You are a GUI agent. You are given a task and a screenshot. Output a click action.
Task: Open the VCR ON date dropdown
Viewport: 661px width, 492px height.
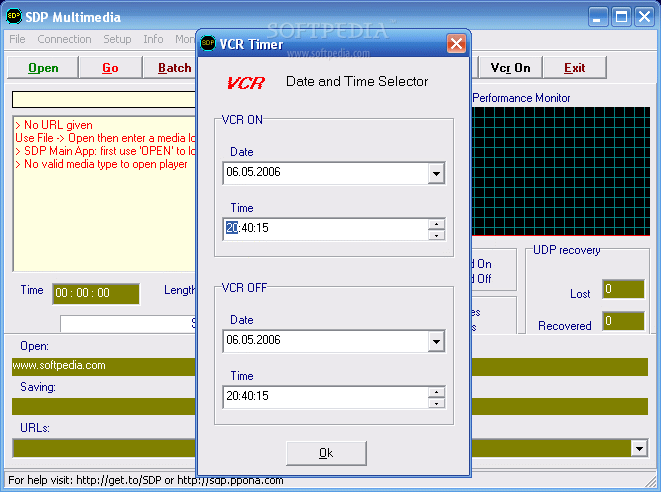(x=436, y=173)
